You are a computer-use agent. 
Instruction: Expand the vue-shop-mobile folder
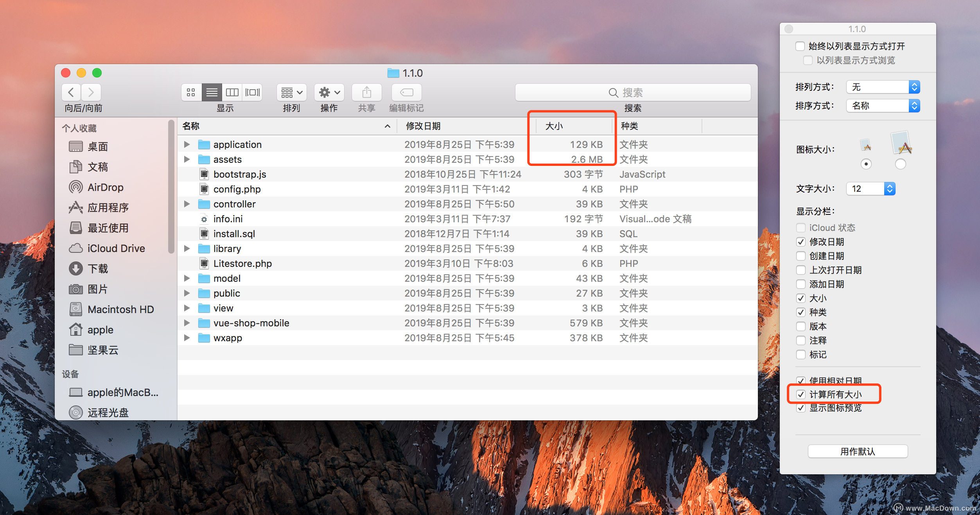coord(187,323)
